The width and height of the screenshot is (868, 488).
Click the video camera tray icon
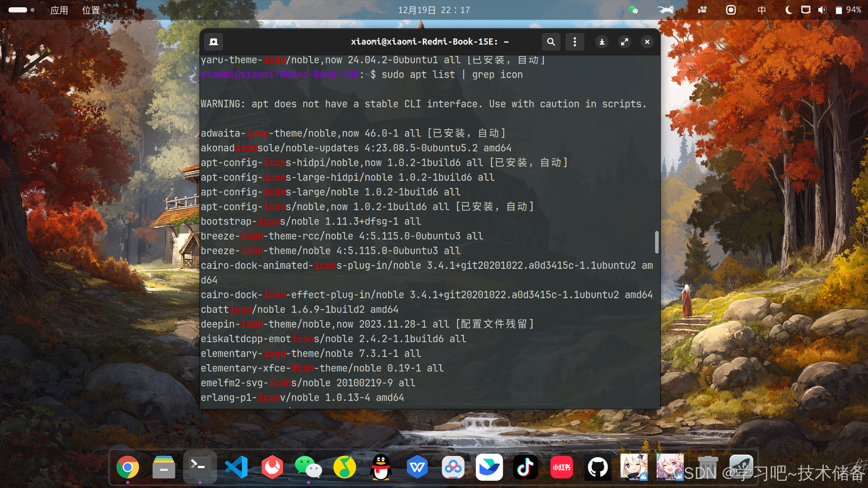tap(702, 10)
